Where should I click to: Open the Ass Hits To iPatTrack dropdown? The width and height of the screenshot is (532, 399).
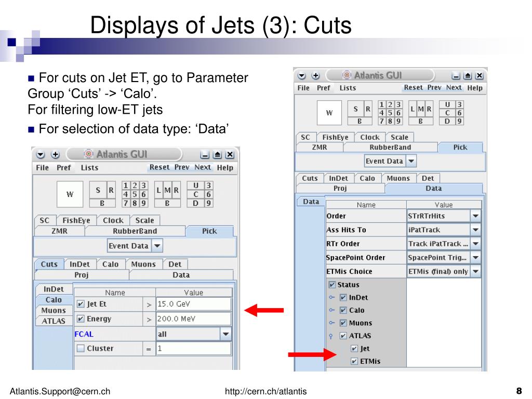click(x=476, y=230)
